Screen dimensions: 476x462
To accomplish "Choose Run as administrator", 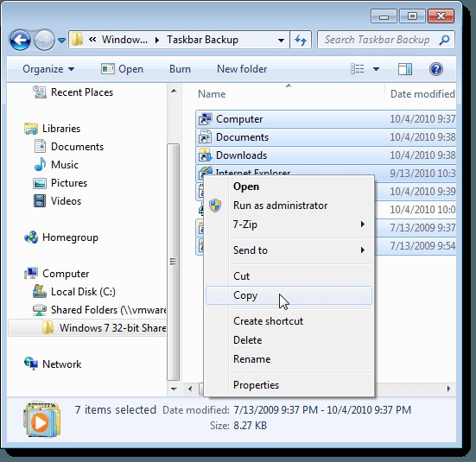I will pyautogui.click(x=289, y=206).
